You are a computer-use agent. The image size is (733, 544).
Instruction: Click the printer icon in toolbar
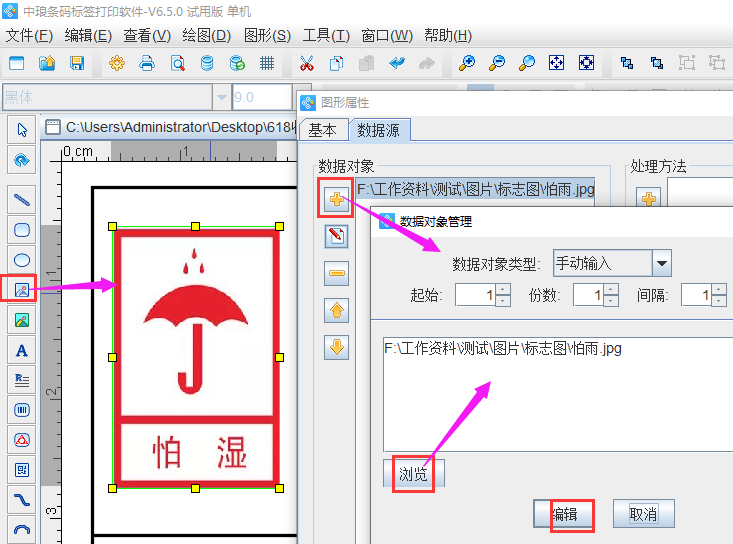147,63
